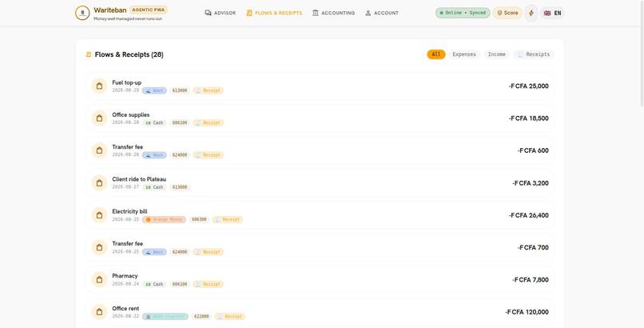Filter the list by Expenses
The height and width of the screenshot is (328, 644).
[464, 54]
